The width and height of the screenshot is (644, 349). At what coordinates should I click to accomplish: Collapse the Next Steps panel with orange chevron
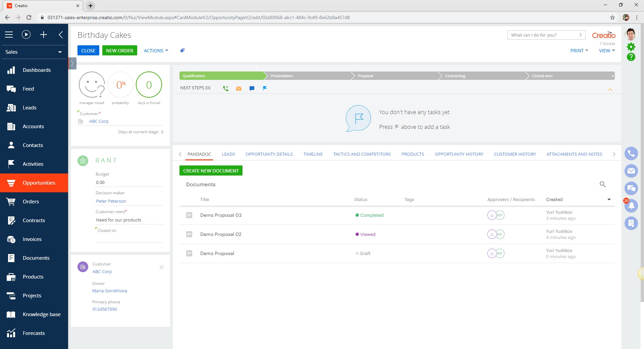click(x=610, y=90)
